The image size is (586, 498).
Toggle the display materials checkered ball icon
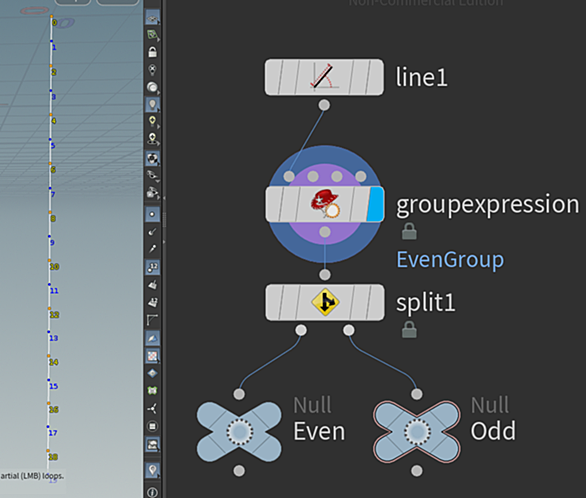click(152, 158)
